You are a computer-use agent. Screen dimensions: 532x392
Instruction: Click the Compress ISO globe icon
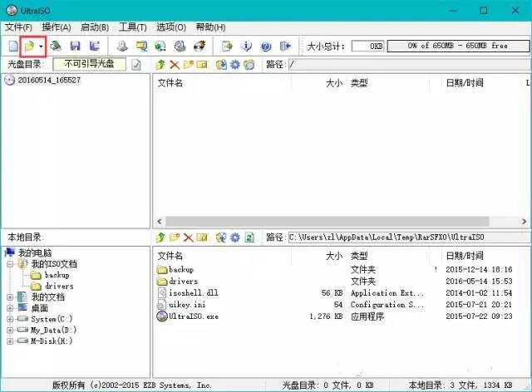[x=160, y=46]
